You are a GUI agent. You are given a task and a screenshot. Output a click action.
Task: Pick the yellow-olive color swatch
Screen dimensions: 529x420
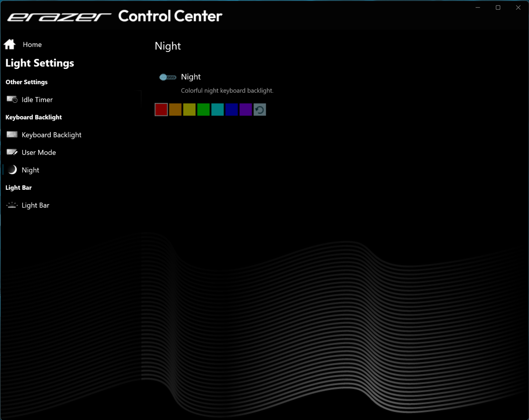tap(189, 110)
